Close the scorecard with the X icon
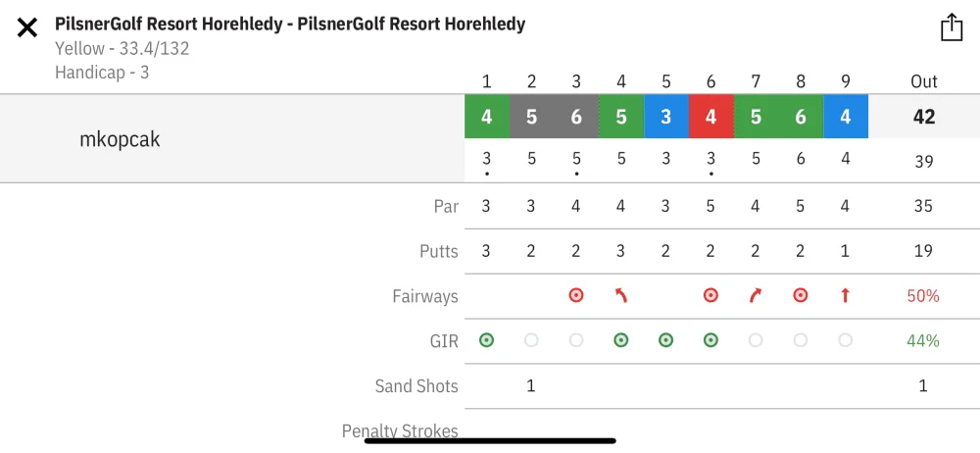This screenshot has height=453, width=980. coord(27,27)
